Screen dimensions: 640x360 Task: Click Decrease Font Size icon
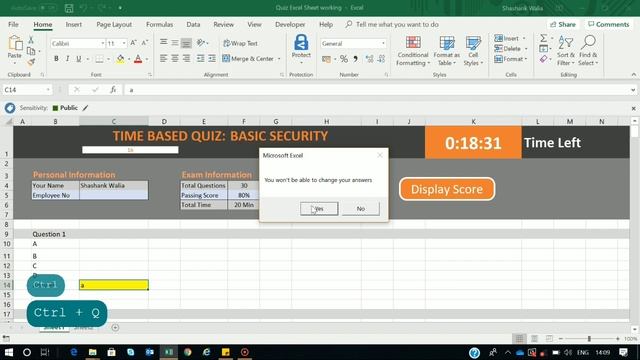click(x=144, y=43)
